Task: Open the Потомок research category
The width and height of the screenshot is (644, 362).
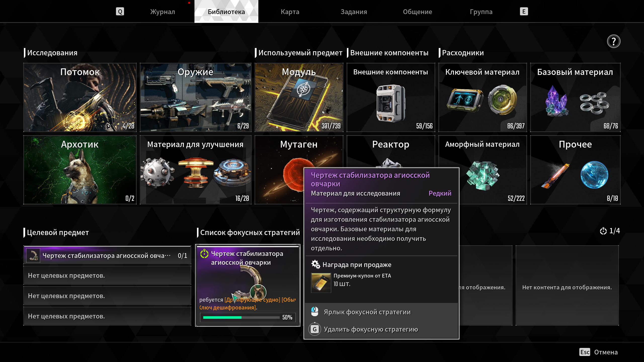Action: 80,97
